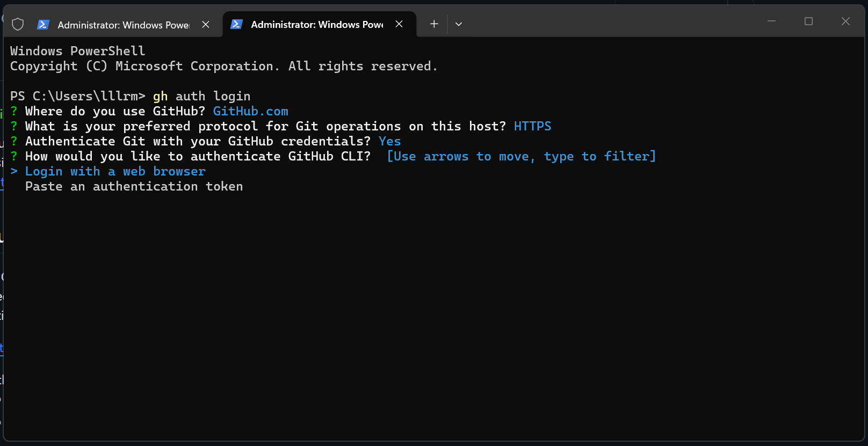This screenshot has height=446, width=868.
Task: Click the "gh auth login" command text
Action: tap(202, 96)
